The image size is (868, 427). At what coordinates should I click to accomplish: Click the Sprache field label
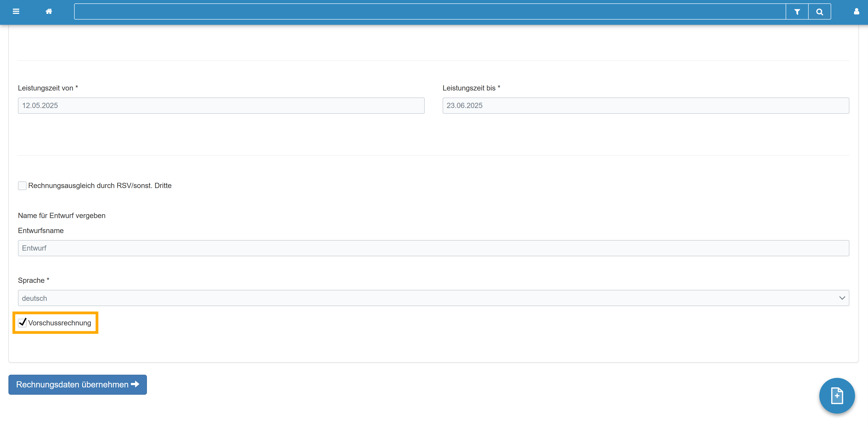(x=31, y=281)
